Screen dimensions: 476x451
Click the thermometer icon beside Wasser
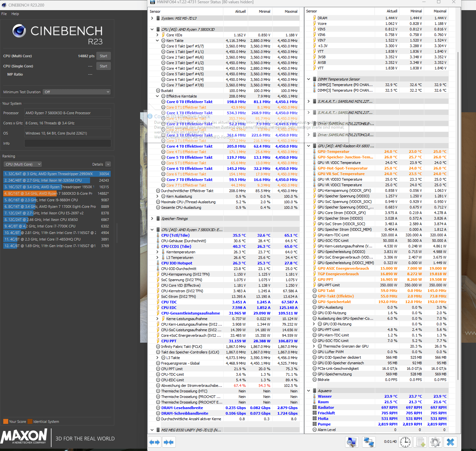click(x=315, y=396)
